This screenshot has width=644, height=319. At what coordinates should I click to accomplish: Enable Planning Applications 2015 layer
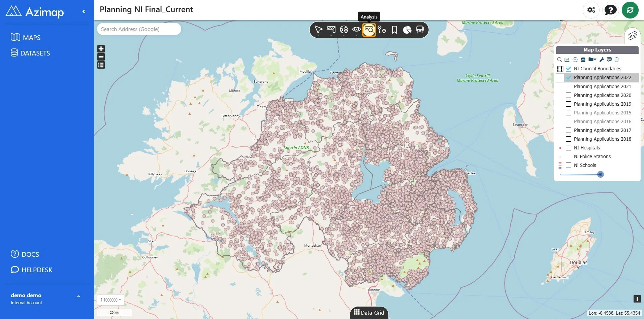(569, 113)
